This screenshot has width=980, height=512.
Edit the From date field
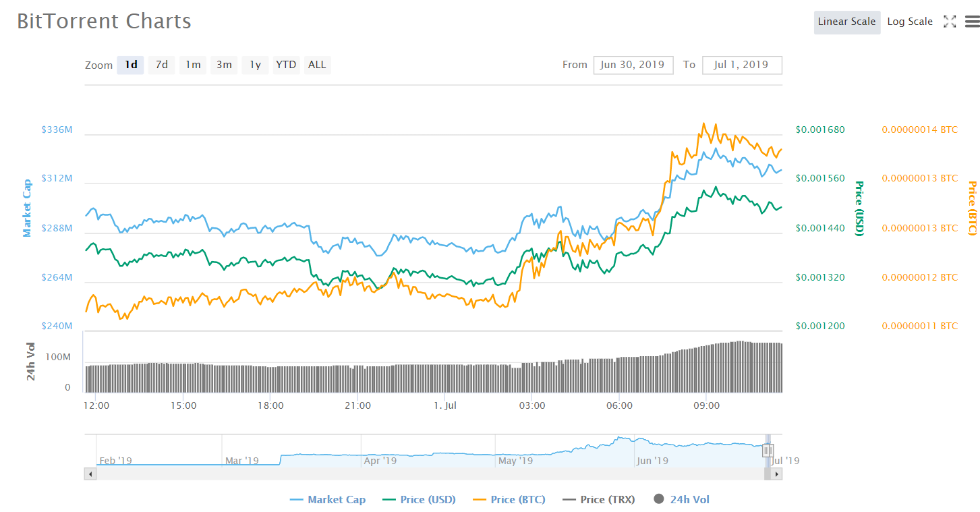point(633,65)
